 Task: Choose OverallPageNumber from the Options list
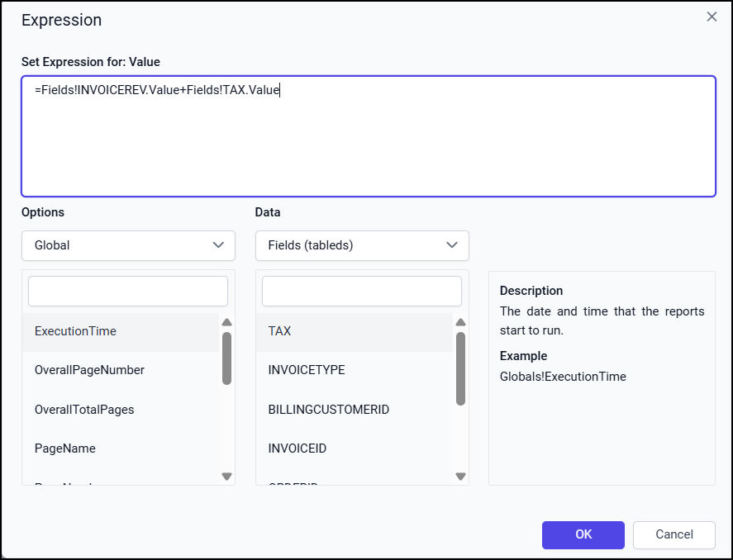pos(89,370)
